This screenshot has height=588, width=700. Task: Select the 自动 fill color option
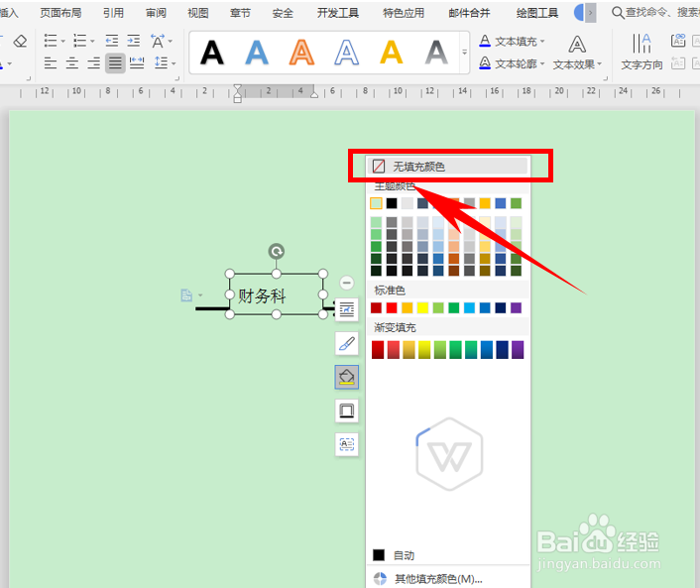pyautogui.click(x=448, y=555)
